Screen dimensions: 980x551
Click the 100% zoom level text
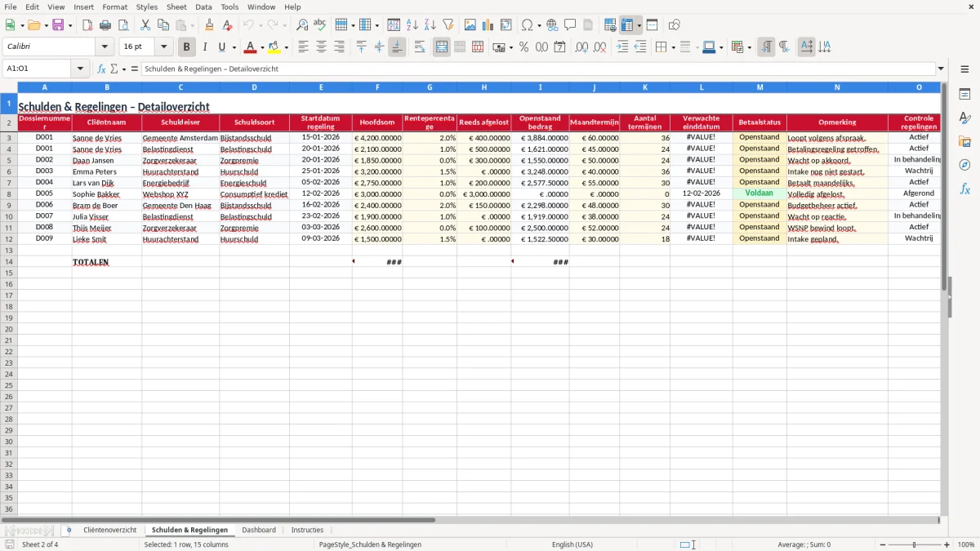[966, 544]
